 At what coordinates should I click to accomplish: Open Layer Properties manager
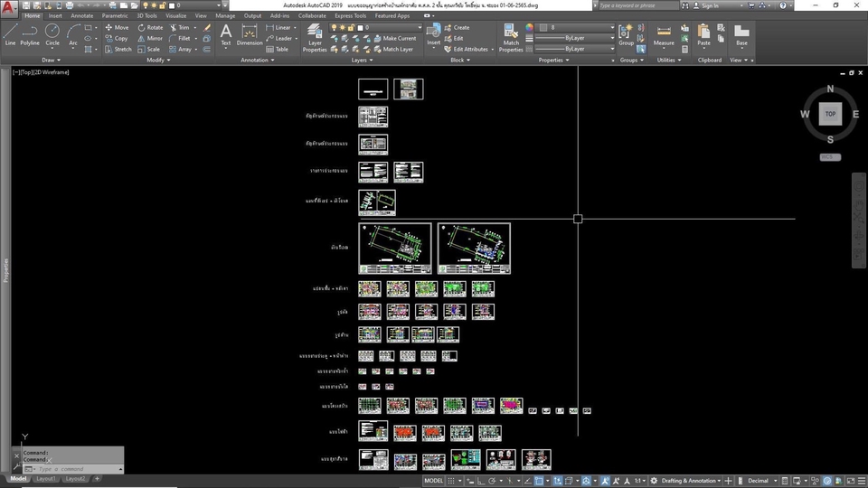(x=315, y=38)
